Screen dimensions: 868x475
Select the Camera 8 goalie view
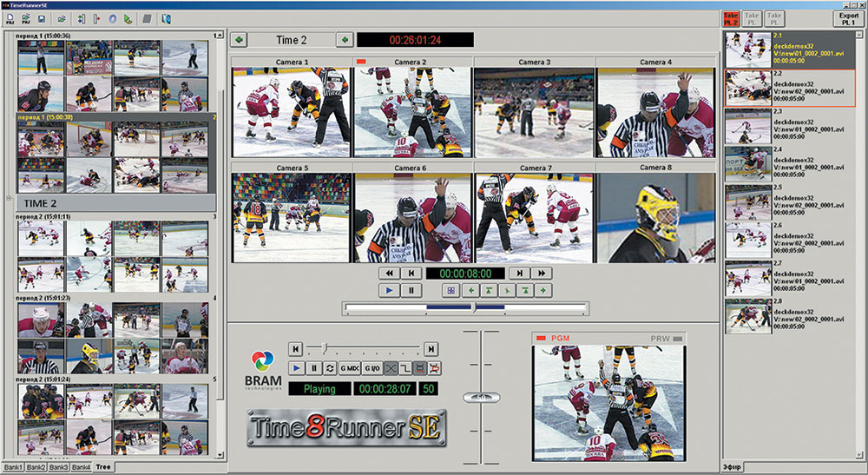point(656,218)
